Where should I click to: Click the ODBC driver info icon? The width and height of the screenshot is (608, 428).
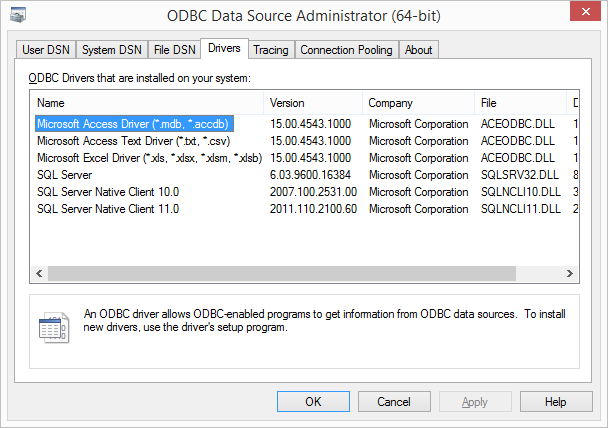coord(54,328)
